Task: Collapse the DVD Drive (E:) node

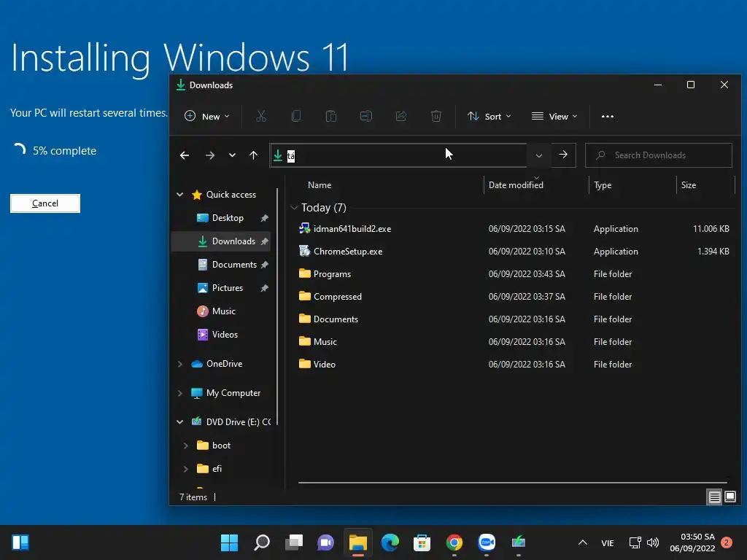Action: [180, 422]
